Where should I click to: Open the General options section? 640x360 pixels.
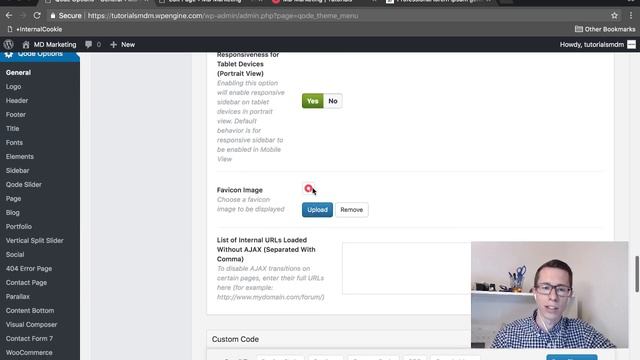pos(18,72)
